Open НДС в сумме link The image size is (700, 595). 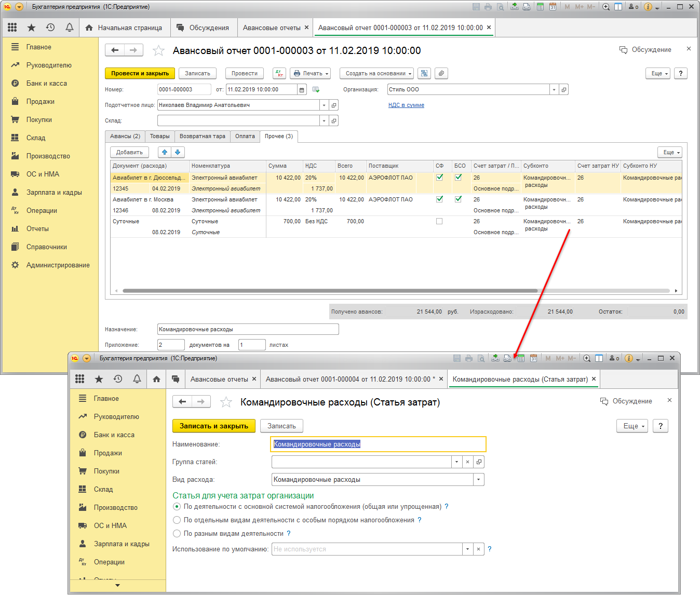click(406, 105)
